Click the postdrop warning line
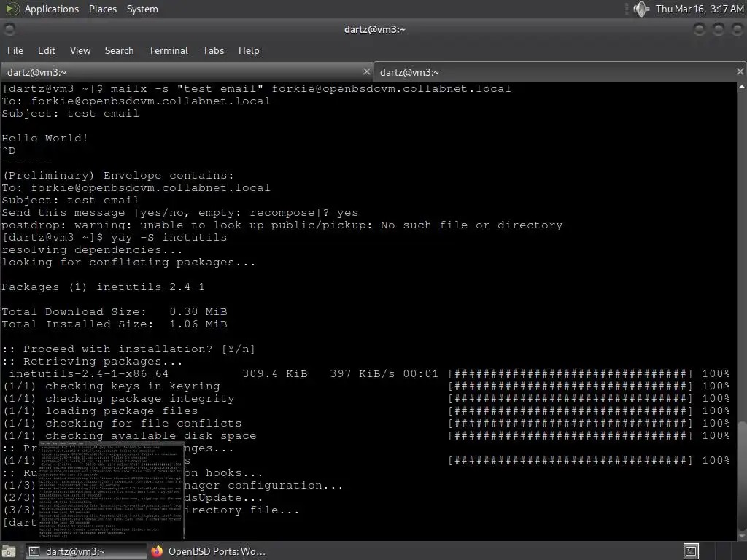The width and height of the screenshot is (747, 560). click(x=282, y=225)
